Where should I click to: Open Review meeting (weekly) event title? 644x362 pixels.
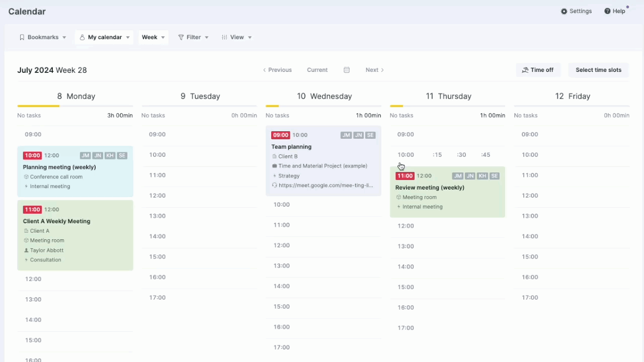(x=430, y=188)
